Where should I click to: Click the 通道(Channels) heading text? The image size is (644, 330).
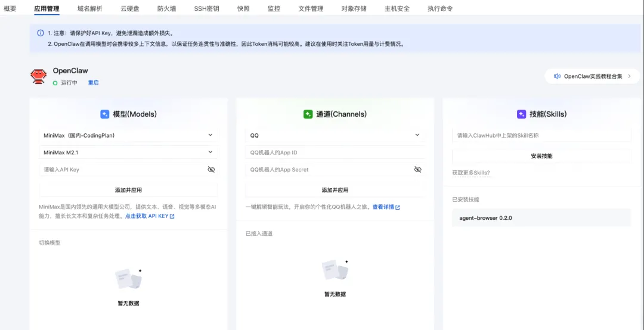342,114
